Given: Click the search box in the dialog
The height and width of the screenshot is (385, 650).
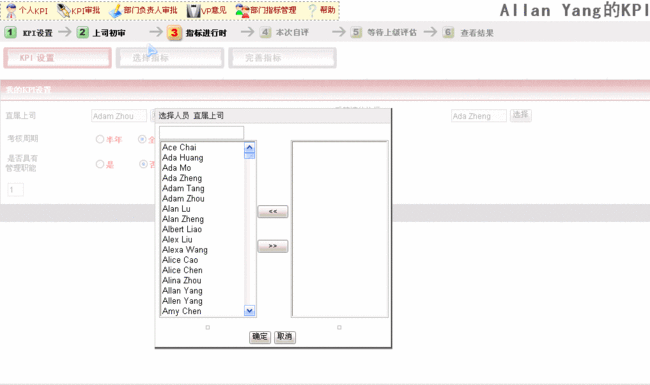Looking at the screenshot, I should coord(201,133).
